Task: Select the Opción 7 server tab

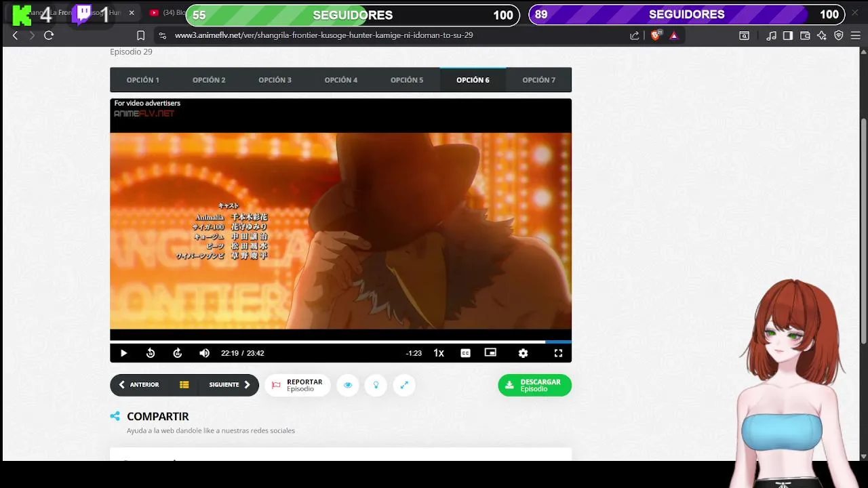Action: click(x=538, y=80)
